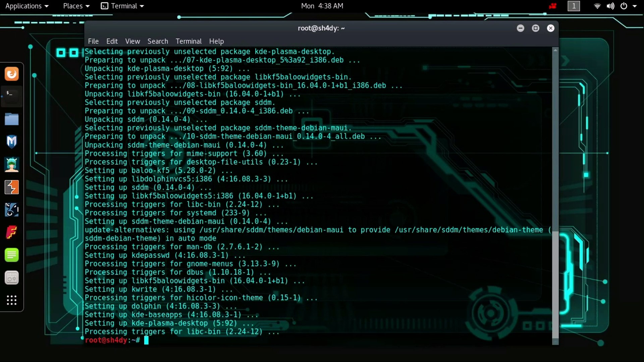Open the Edit menu in terminal
644x362 pixels.
[112, 41]
